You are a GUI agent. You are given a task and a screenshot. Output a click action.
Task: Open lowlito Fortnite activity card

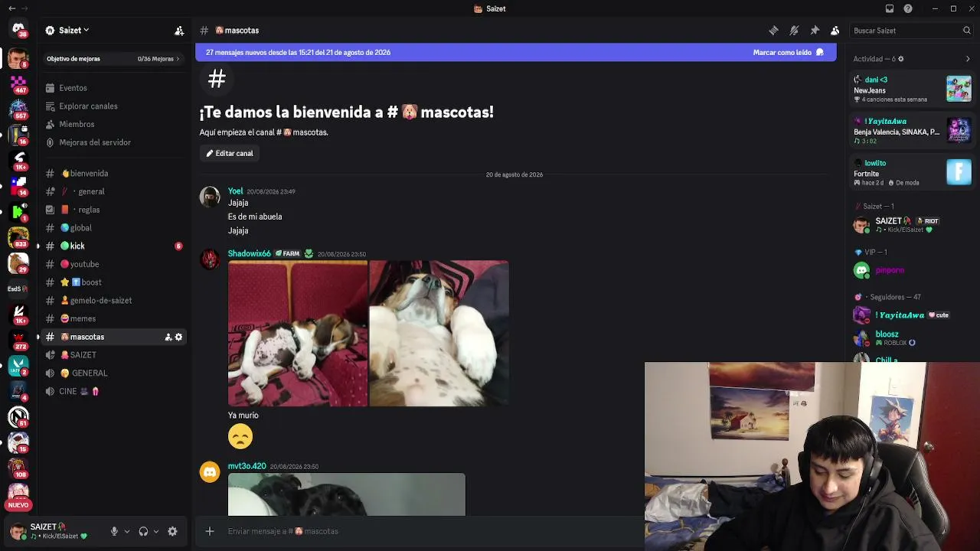coord(912,172)
